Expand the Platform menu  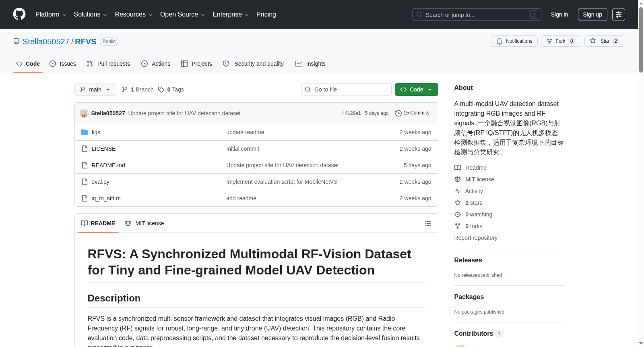pos(51,15)
